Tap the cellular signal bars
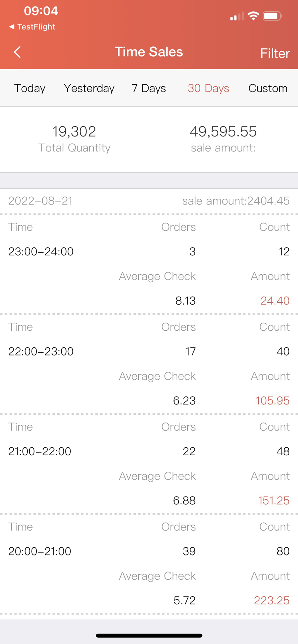Viewport: 298px width, 644px height. point(237,16)
